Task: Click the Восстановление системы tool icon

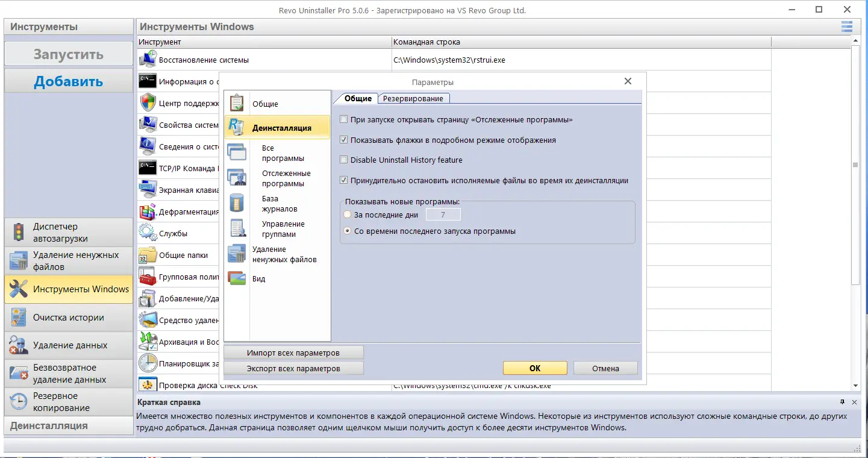Action: coord(148,60)
